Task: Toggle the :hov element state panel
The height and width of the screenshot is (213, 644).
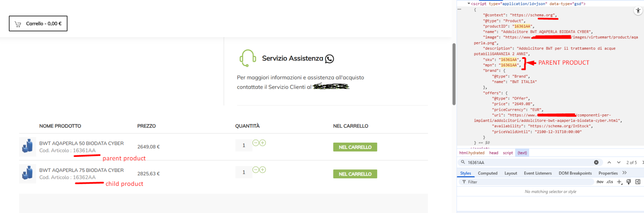Action: pyautogui.click(x=600, y=182)
